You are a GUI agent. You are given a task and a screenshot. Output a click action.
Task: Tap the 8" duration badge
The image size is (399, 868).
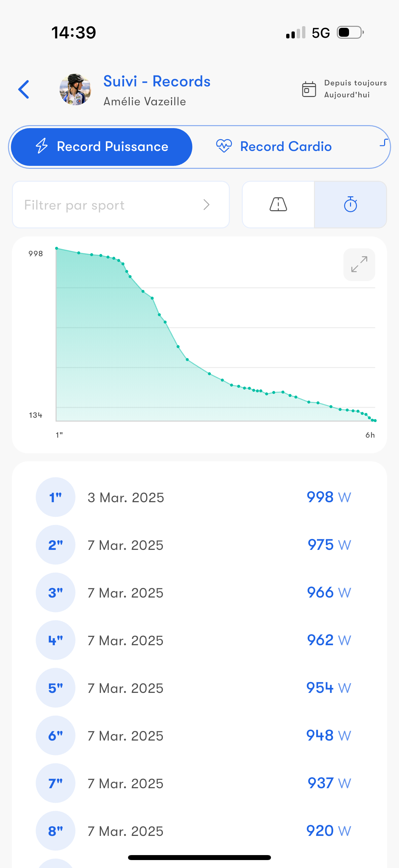pyautogui.click(x=56, y=831)
